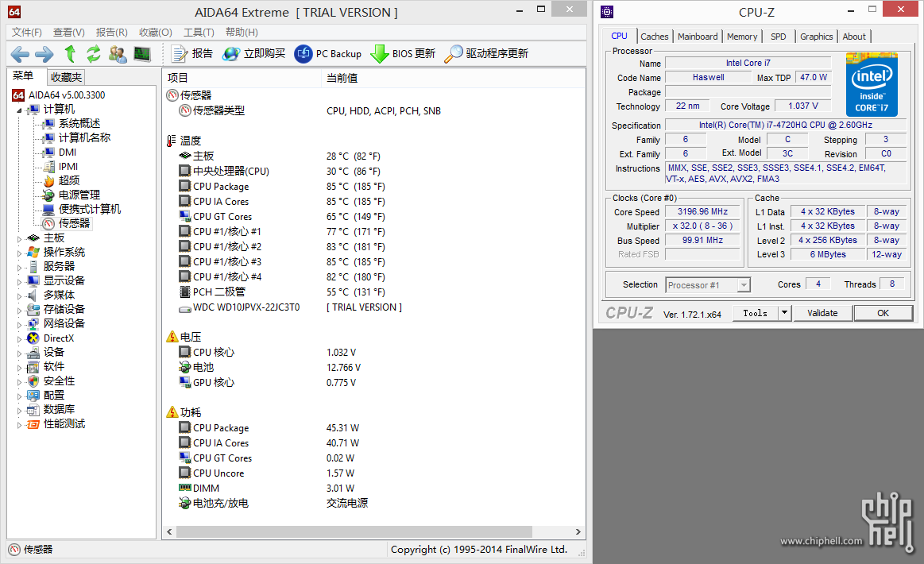The image size is (924, 564).
Task: Click the 数据库 database icon in tree
Action: (x=33, y=410)
